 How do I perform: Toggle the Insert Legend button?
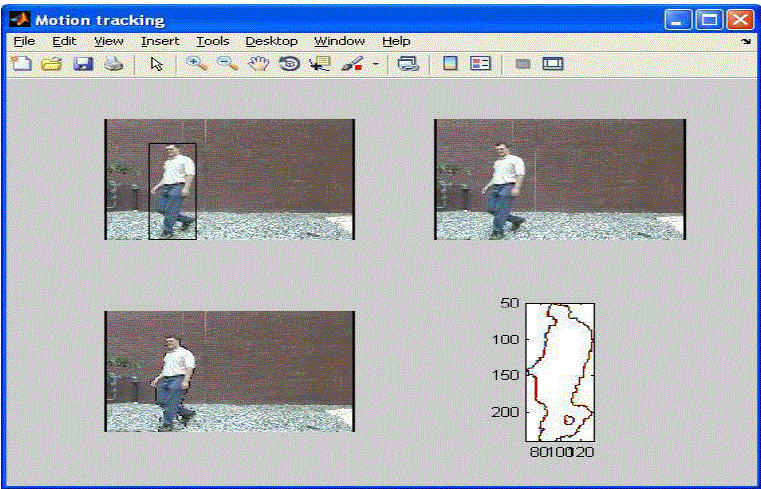pos(481,64)
